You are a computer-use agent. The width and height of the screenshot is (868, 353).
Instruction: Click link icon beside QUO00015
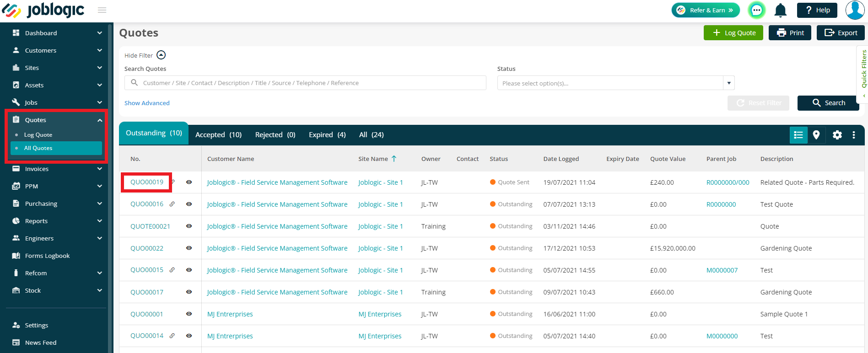(172, 270)
